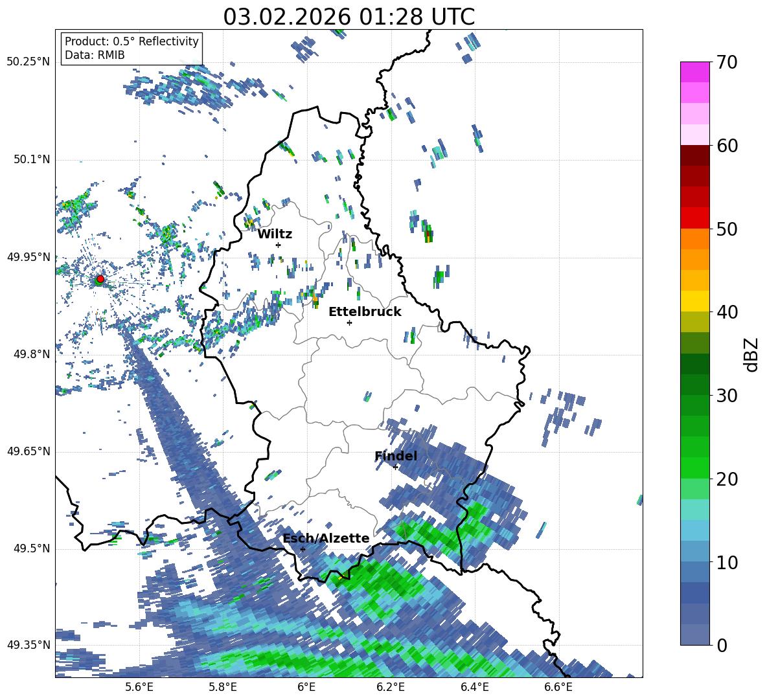Click the 49.35°N latitude label
The width and height of the screenshot is (767, 700).
tap(29, 645)
